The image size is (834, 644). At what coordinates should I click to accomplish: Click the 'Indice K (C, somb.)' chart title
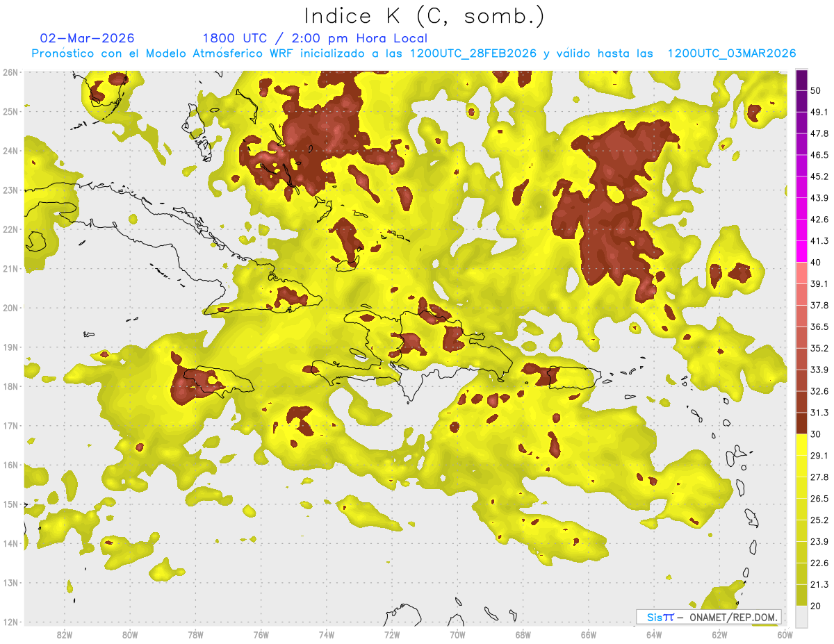pos(425,16)
